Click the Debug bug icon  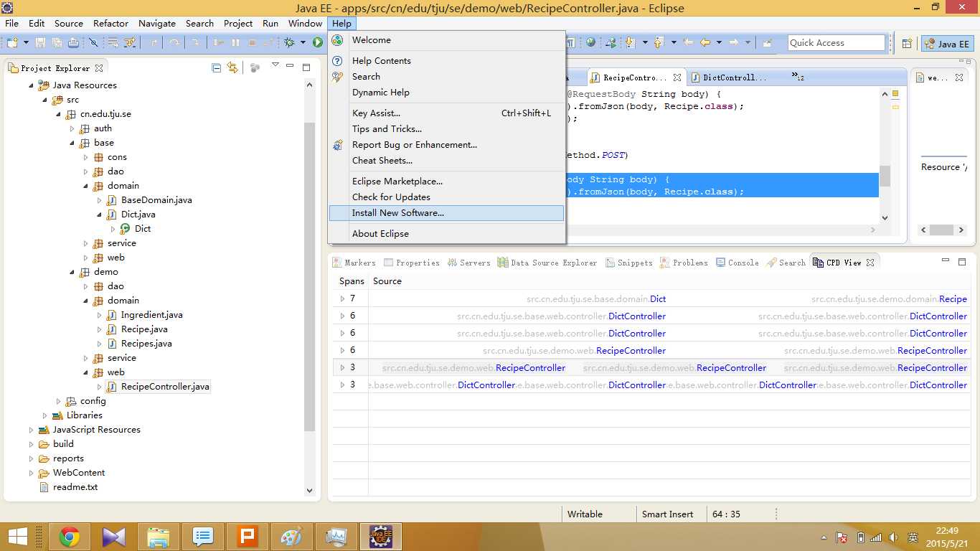click(x=290, y=43)
